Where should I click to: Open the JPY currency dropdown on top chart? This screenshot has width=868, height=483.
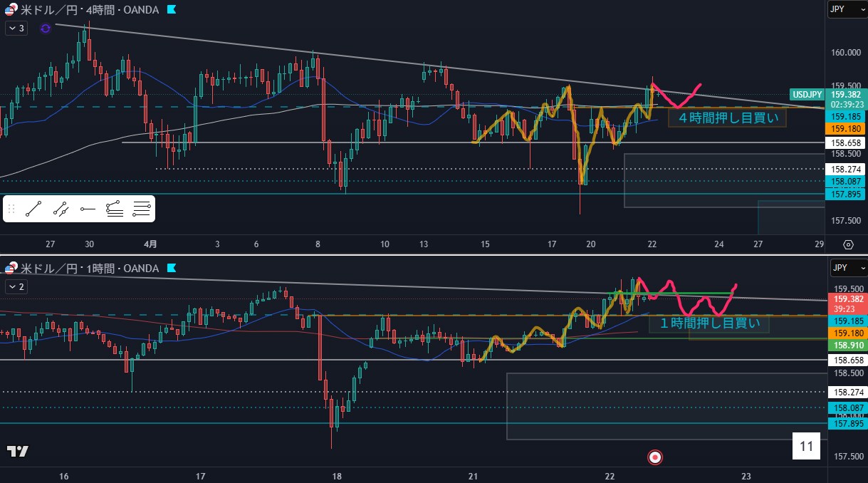pos(845,9)
